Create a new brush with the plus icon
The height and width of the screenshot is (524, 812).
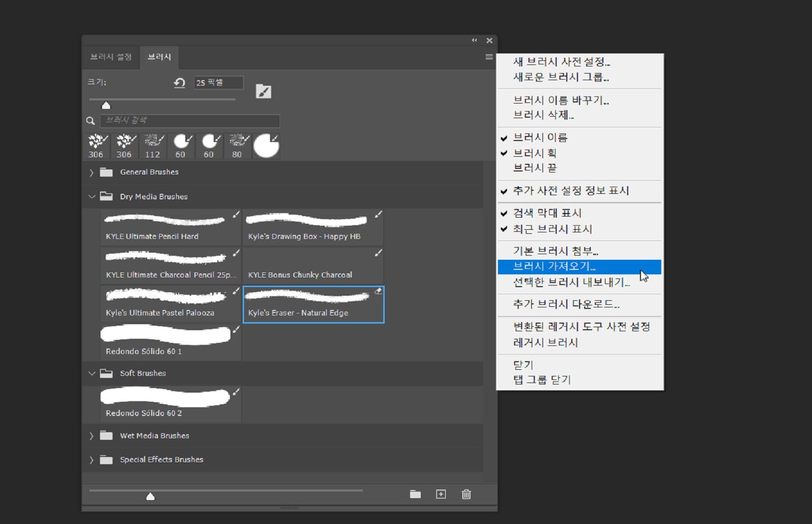click(x=441, y=494)
